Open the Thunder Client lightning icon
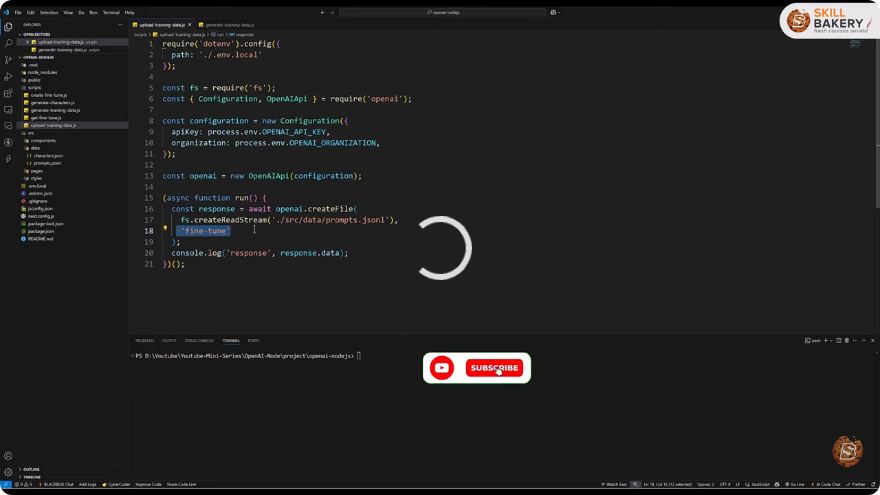The height and width of the screenshot is (495, 880). [x=8, y=143]
